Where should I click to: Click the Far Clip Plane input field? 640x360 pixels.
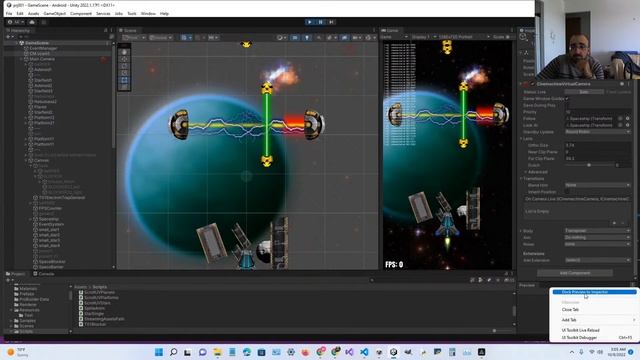coord(597,158)
